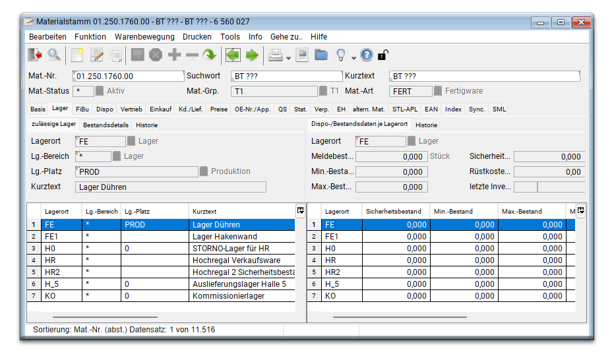Create a new record with blank page icon

point(77,55)
